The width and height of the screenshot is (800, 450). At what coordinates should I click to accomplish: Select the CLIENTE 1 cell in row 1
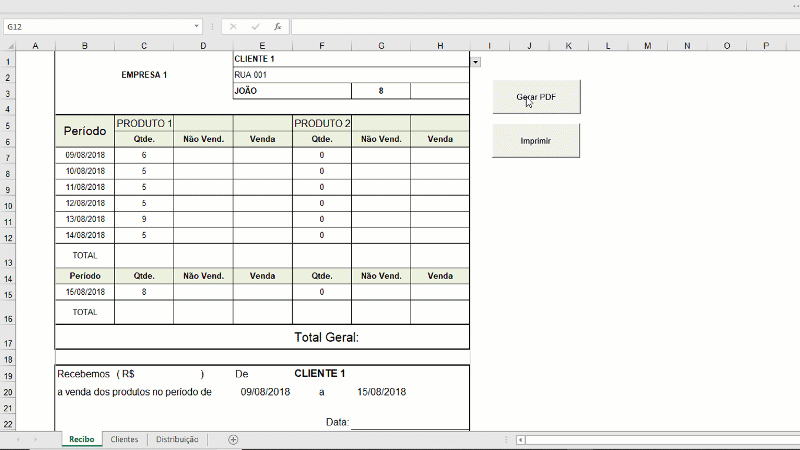[351, 59]
